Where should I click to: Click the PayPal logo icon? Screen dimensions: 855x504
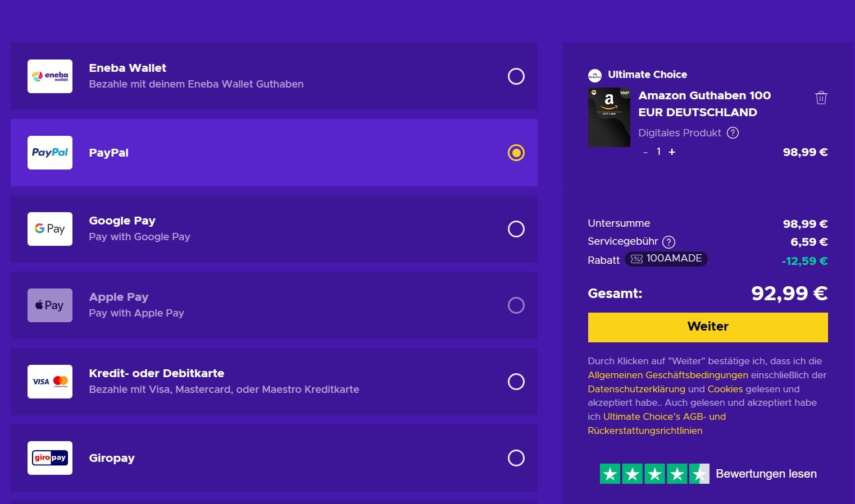tap(50, 153)
